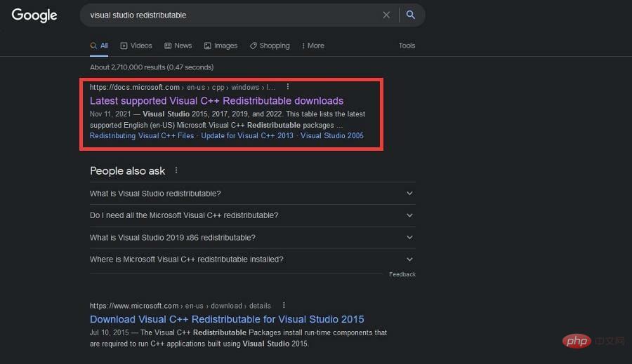This screenshot has width=632, height=364.
Task: Click the Google logo
Action: coord(34,15)
